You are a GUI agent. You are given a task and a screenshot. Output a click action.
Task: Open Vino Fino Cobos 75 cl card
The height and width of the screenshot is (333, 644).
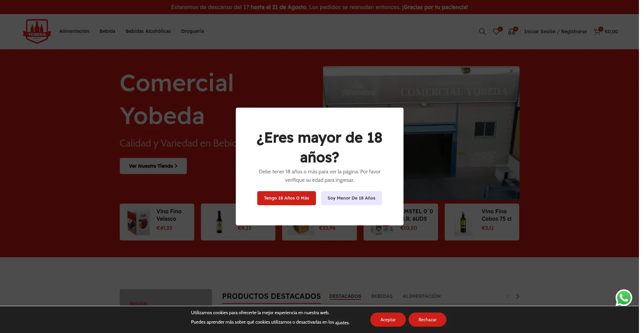482,222
